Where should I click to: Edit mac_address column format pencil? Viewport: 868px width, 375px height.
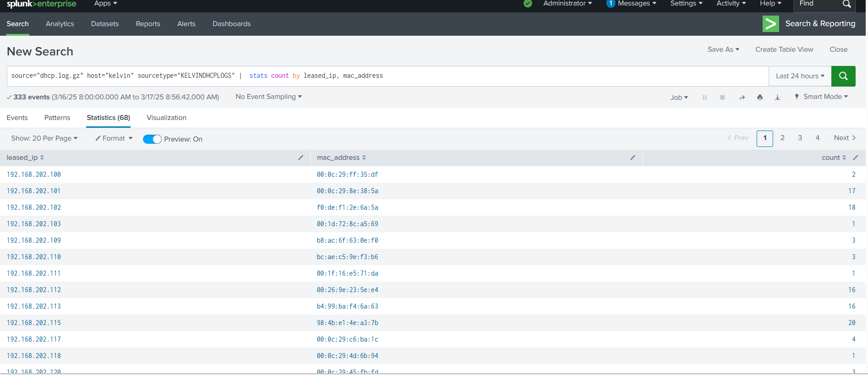click(x=632, y=158)
